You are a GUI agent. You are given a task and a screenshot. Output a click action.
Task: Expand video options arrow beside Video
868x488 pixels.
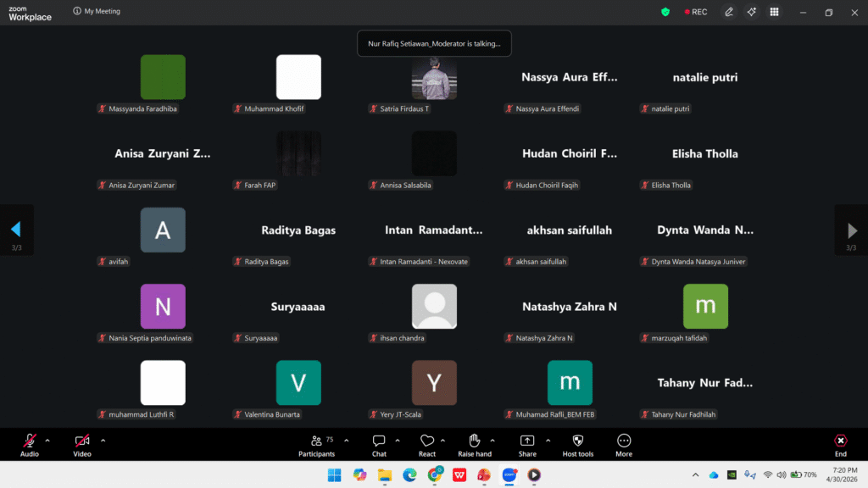coord(103,441)
